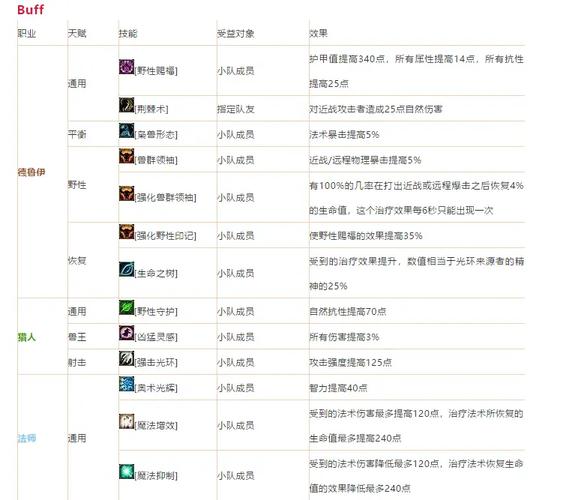Click the 天赋 column header
The image size is (581, 500).
(77, 33)
